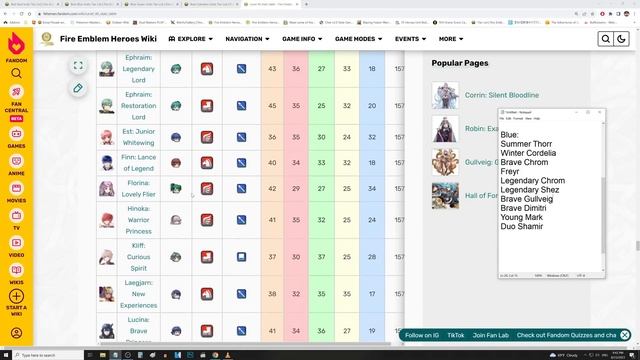Click Ephraim Legendary Lord cavalry move icon

(207, 69)
